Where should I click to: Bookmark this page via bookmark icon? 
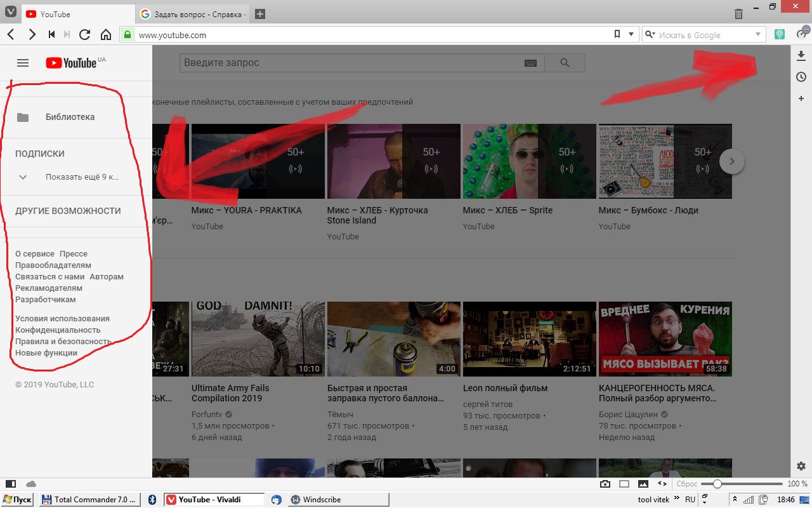coord(617,34)
